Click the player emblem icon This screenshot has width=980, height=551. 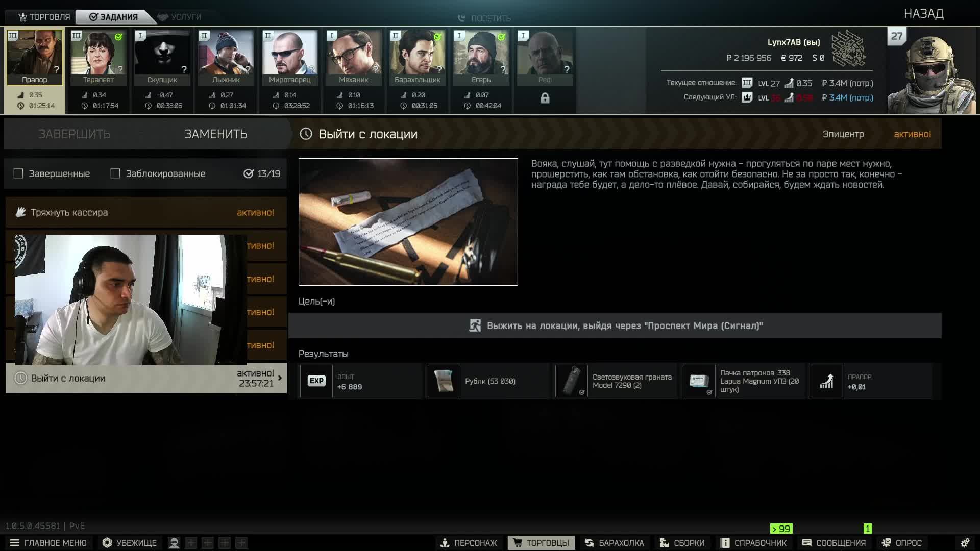click(848, 48)
